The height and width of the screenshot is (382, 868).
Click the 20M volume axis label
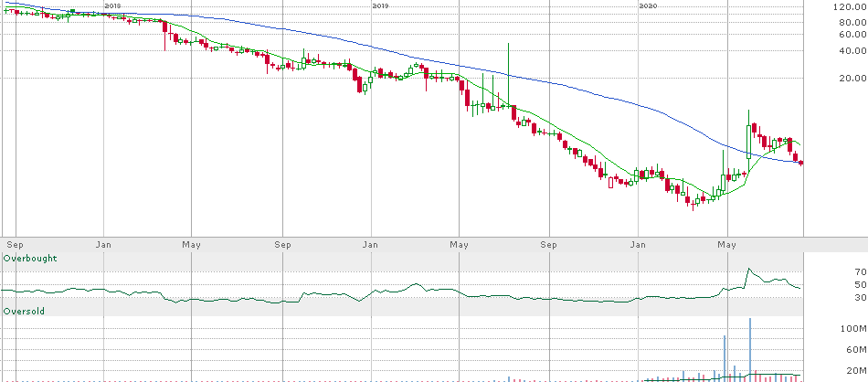pos(857,370)
